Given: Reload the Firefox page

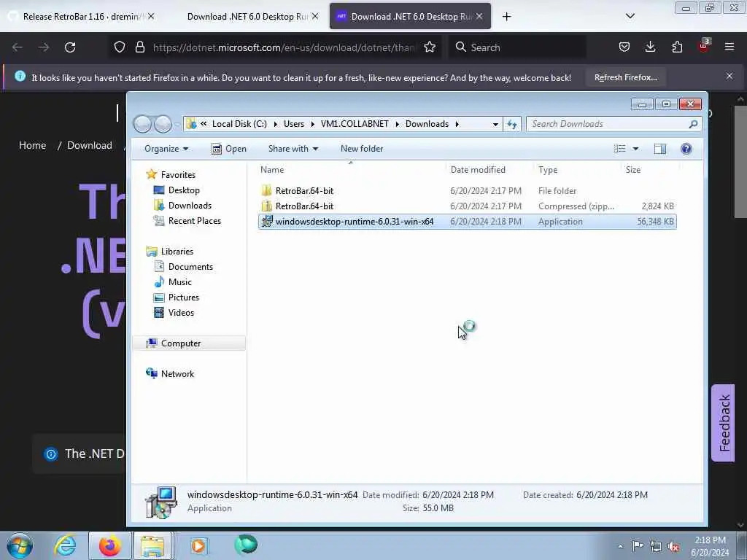Looking at the screenshot, I should (70, 47).
